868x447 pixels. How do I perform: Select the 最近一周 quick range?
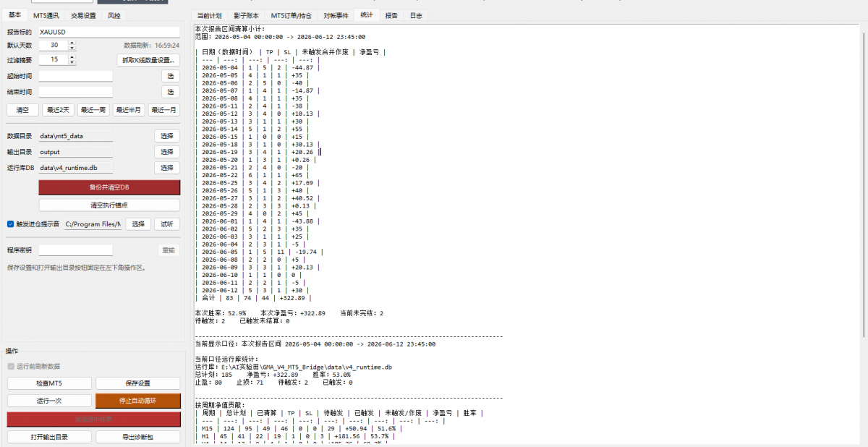(x=93, y=110)
